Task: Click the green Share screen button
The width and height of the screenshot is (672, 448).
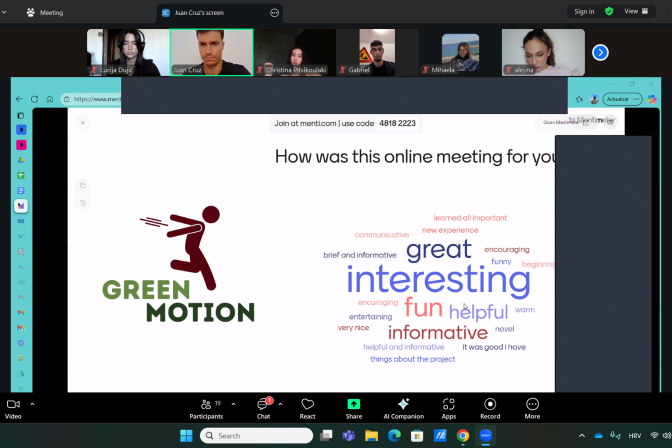Action: click(353, 406)
